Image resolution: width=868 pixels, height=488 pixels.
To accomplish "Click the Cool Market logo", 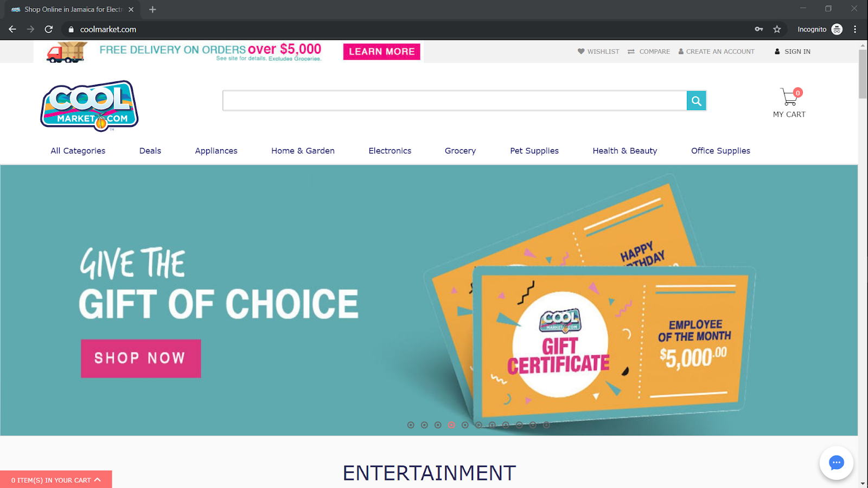I will click(90, 106).
